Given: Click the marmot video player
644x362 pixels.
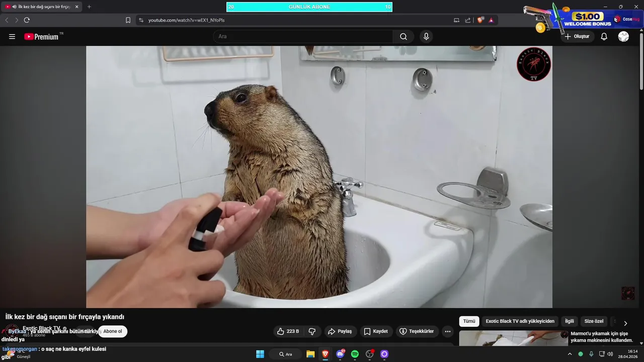Looking at the screenshot, I should [319, 177].
